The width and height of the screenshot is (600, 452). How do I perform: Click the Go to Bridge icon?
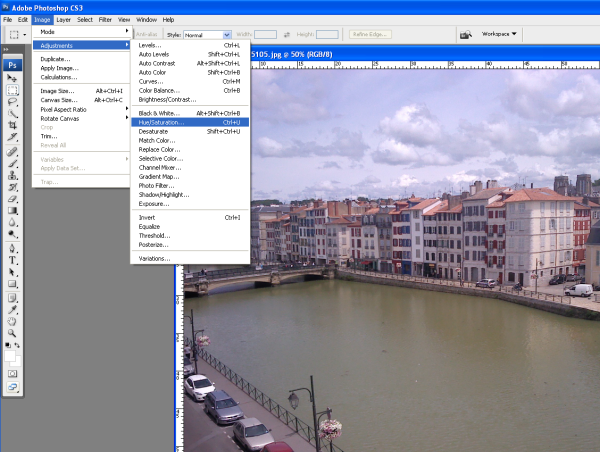[465, 34]
